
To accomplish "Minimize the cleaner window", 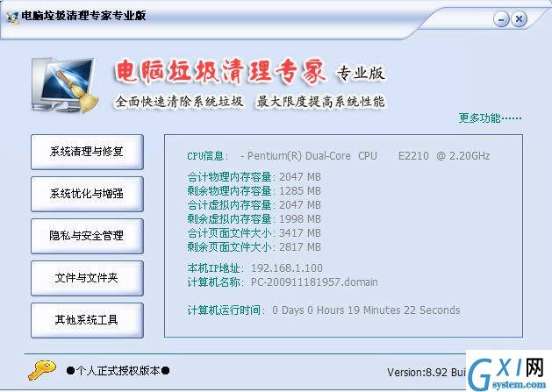I will coord(501,19).
